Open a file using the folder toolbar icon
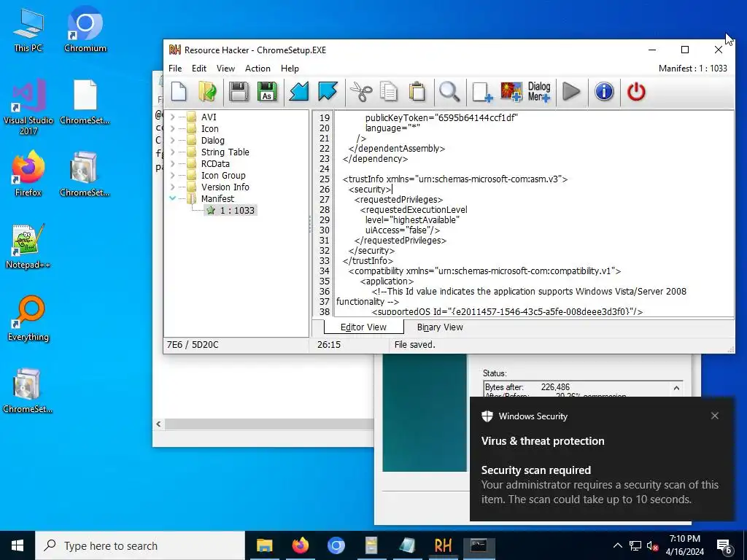 (207, 91)
